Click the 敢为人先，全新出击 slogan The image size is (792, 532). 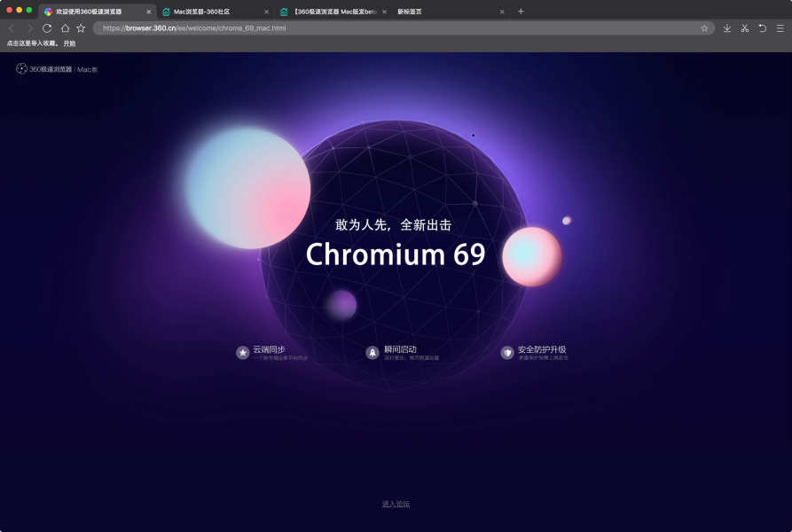point(394,225)
